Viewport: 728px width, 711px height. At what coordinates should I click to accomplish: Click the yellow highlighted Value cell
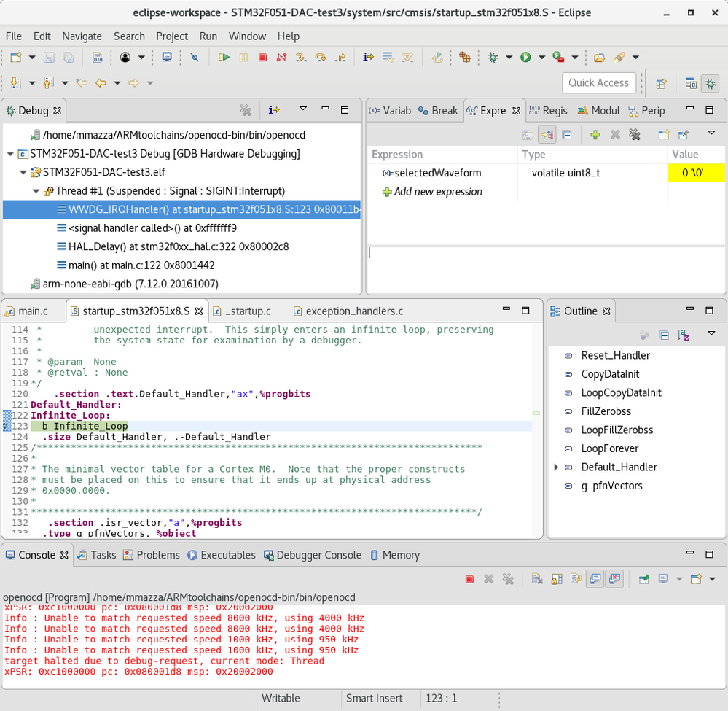point(696,174)
